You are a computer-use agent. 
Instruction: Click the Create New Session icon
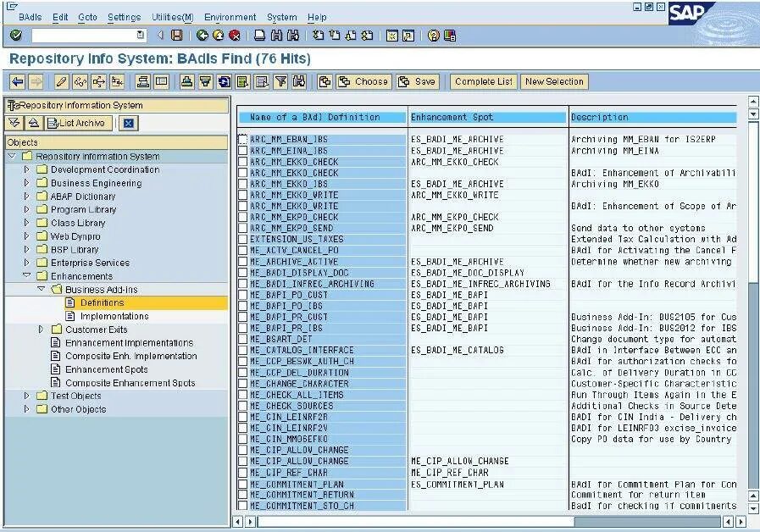point(391,36)
